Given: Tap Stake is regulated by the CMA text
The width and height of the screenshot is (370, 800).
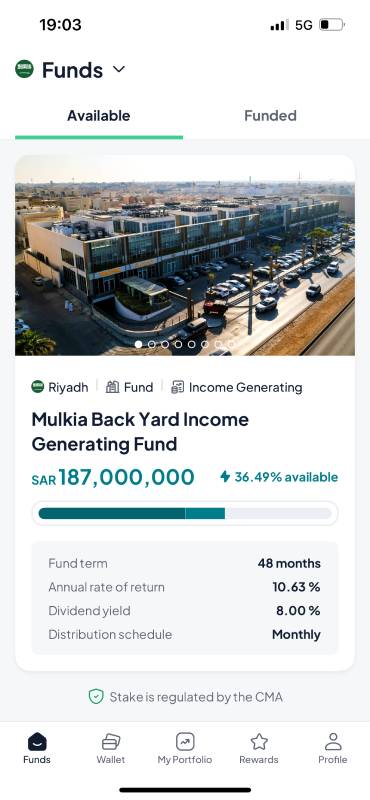Looking at the screenshot, I should [196, 697].
